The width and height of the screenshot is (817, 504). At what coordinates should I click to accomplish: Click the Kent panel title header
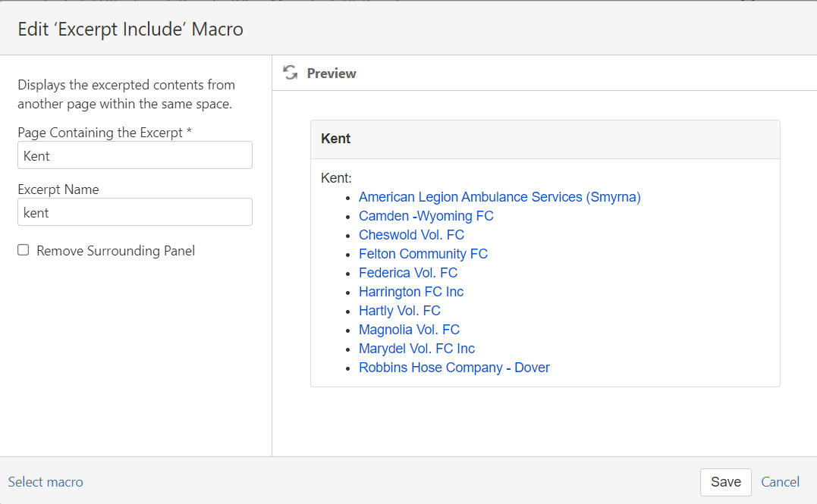pos(336,139)
